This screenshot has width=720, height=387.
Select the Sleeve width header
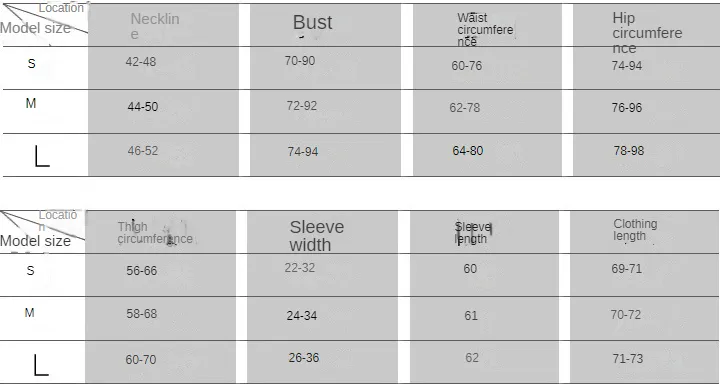(x=316, y=236)
